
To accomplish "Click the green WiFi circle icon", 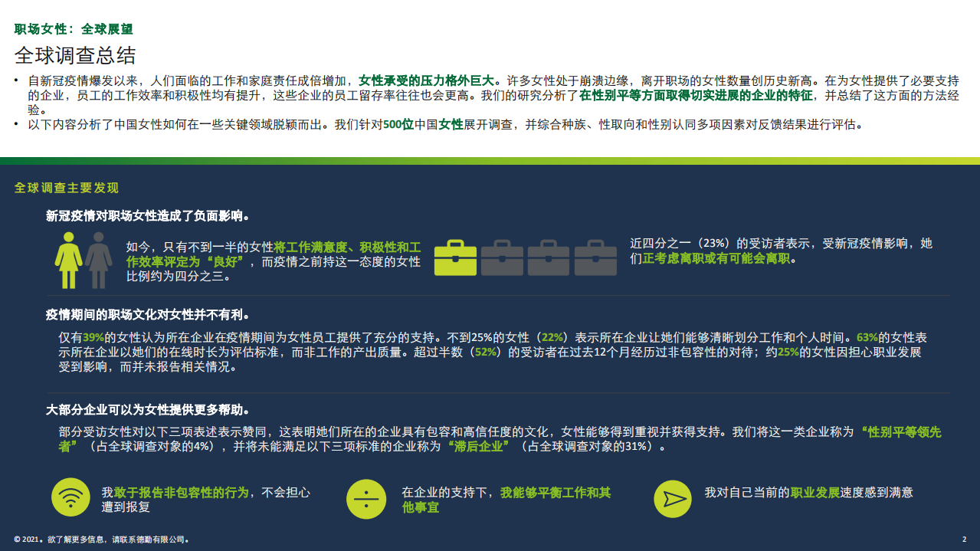I will (70, 497).
